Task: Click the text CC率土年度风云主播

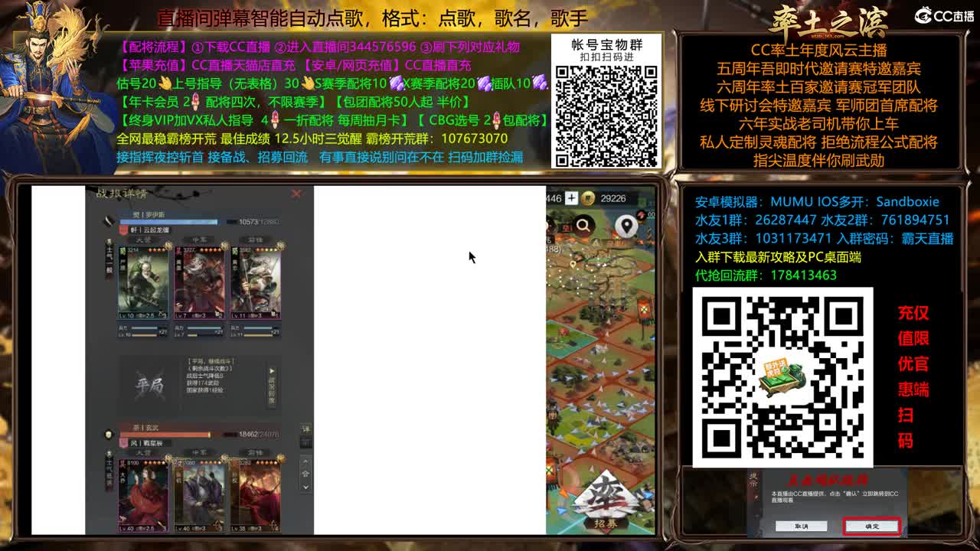Action: (818, 51)
